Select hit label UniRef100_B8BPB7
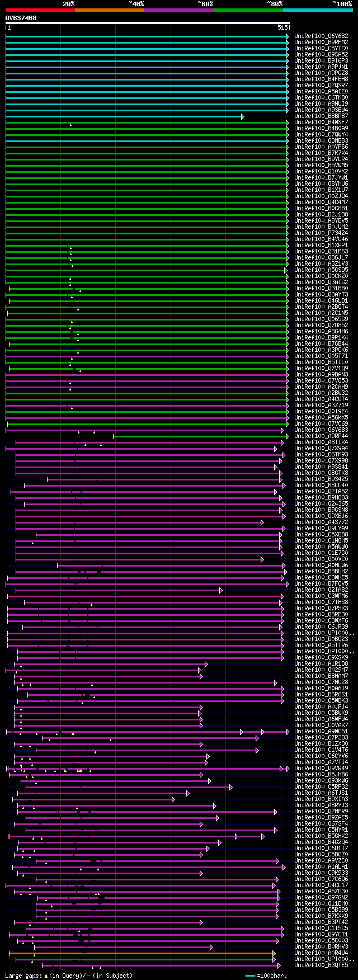Screen dimensions: 358x980 (x=321, y=116)
